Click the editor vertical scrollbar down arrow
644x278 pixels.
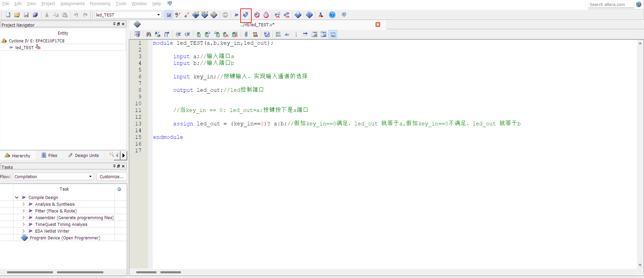pyautogui.click(x=640, y=265)
